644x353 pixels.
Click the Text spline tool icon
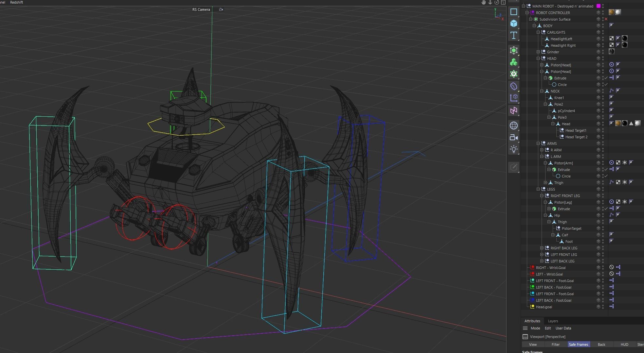coord(513,35)
